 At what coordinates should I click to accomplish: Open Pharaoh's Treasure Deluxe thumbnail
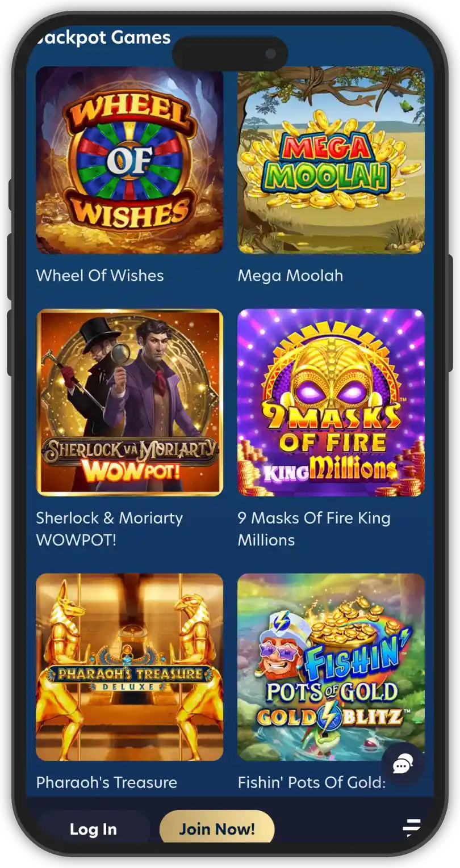click(x=129, y=667)
